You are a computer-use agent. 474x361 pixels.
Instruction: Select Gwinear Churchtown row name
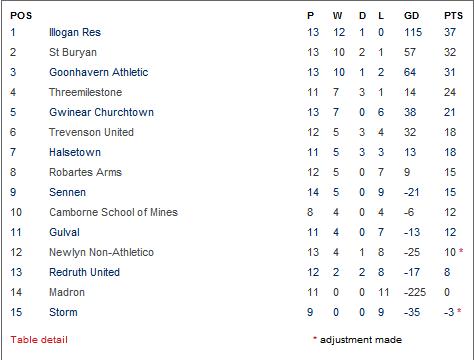click(x=101, y=112)
